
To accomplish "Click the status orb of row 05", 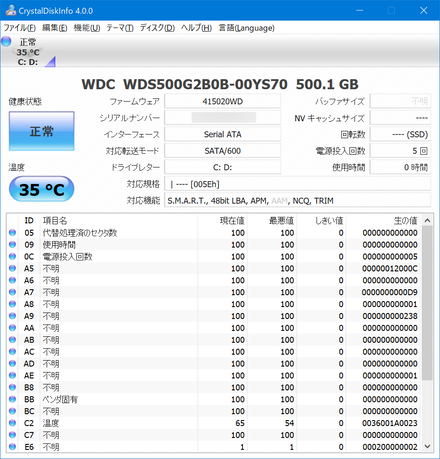I will (x=13, y=233).
